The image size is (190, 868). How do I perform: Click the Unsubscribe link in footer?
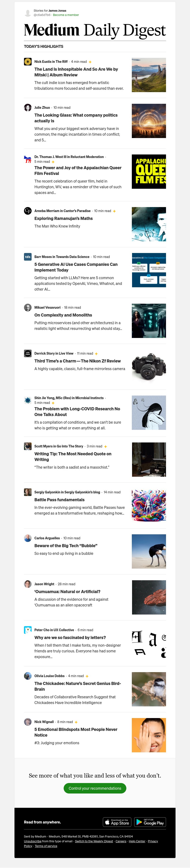click(33, 841)
